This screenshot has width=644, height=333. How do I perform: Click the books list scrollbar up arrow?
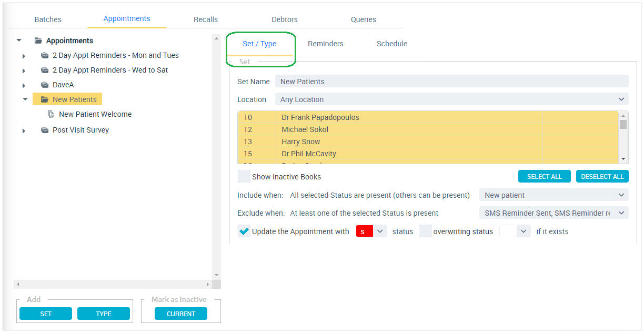pos(623,116)
